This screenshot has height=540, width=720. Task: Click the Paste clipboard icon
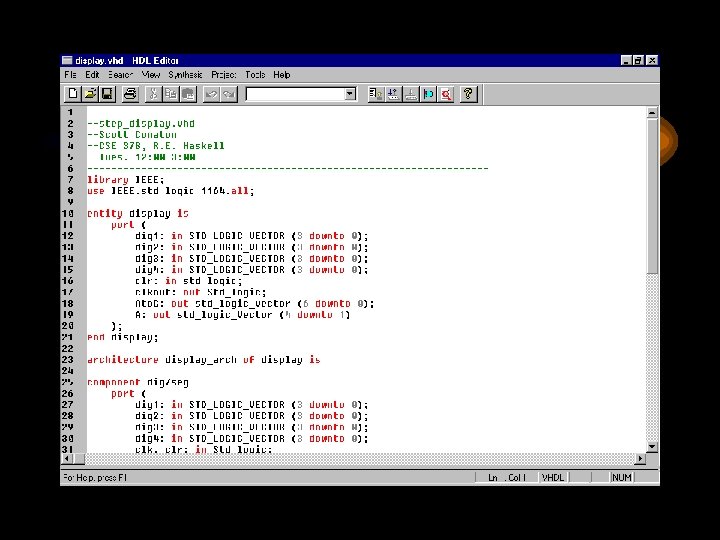coord(188,94)
